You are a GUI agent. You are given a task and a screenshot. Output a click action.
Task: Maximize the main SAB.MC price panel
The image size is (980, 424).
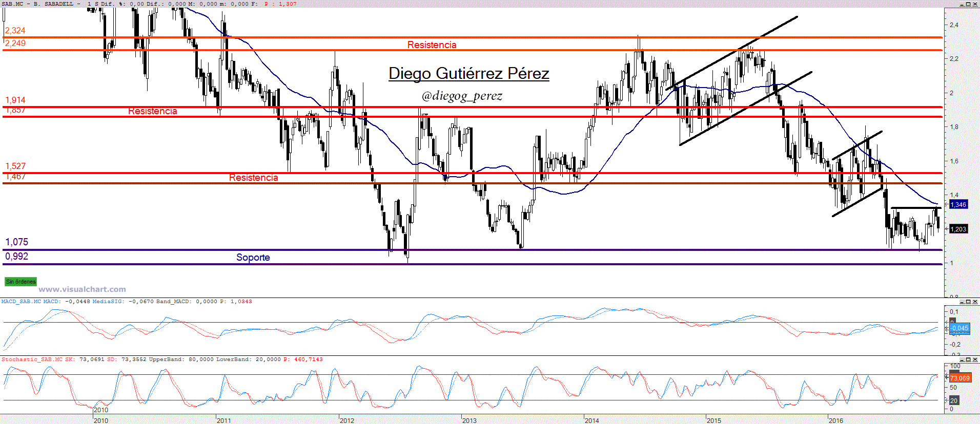click(968, 4)
